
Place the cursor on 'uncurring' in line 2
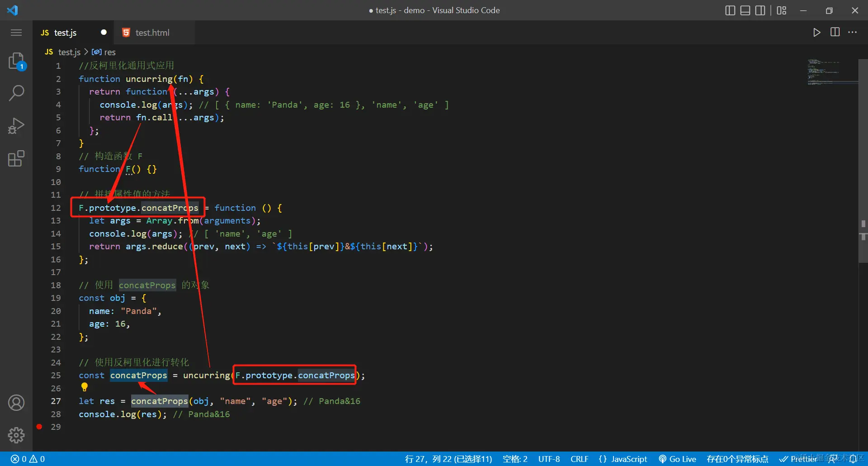coord(149,79)
